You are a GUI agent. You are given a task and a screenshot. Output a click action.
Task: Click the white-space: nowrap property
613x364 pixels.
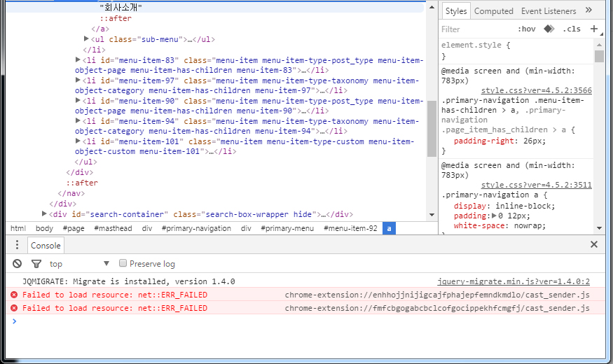500,225
